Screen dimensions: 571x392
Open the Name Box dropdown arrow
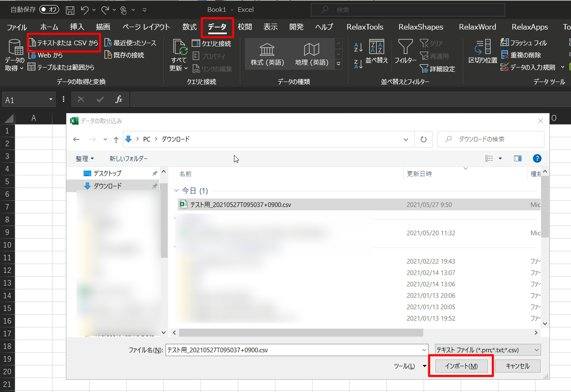[51, 100]
